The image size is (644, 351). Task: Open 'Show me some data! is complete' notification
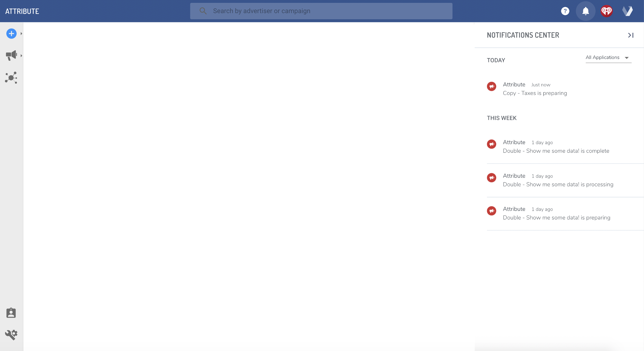point(556,151)
